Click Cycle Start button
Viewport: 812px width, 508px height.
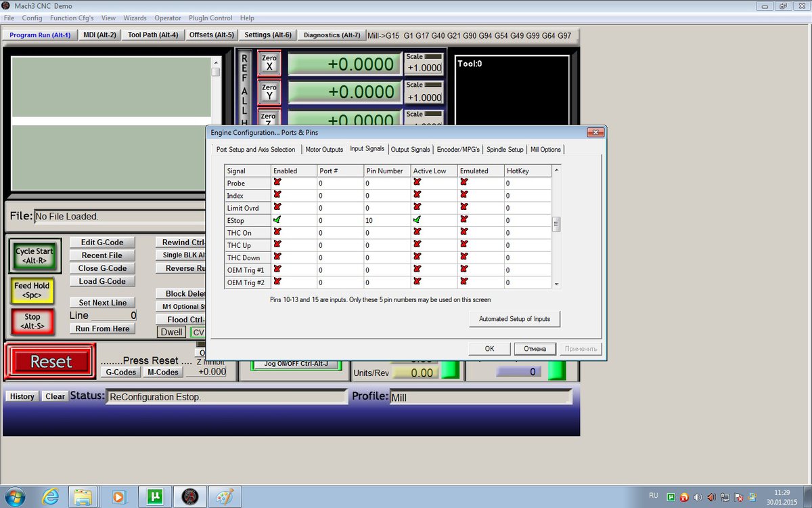tap(35, 255)
